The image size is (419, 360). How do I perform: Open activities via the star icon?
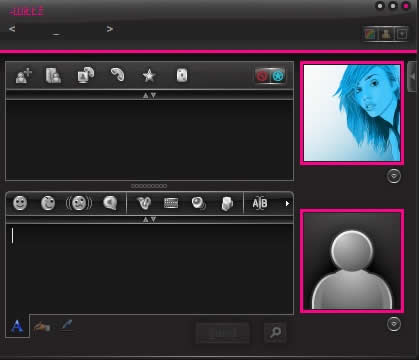149,76
